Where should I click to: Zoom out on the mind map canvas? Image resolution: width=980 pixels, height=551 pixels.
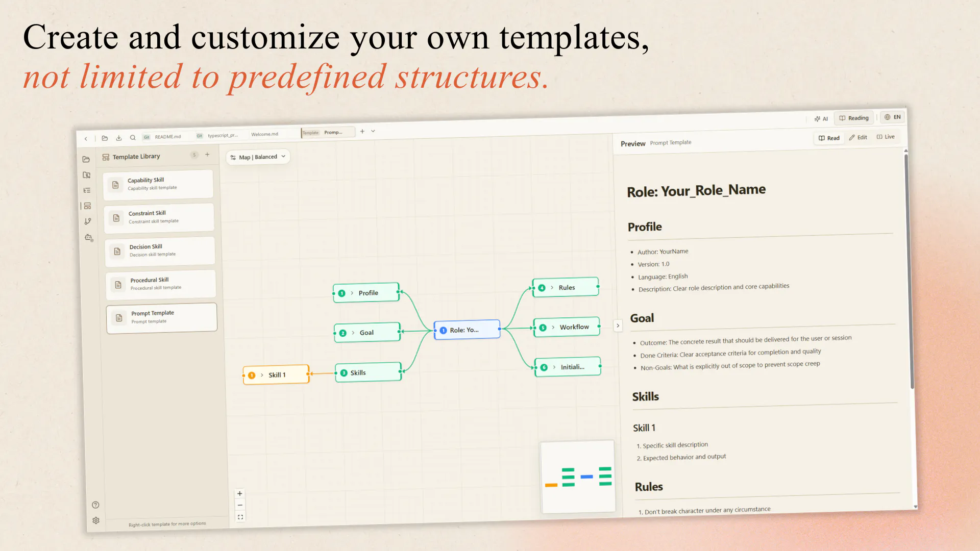[x=240, y=505]
